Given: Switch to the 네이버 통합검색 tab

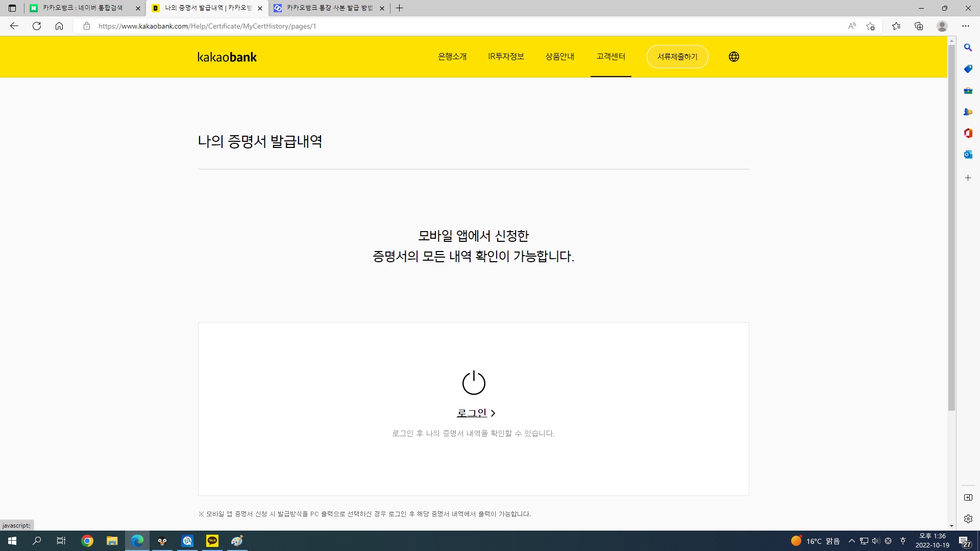Looking at the screenshot, I should coord(82,8).
